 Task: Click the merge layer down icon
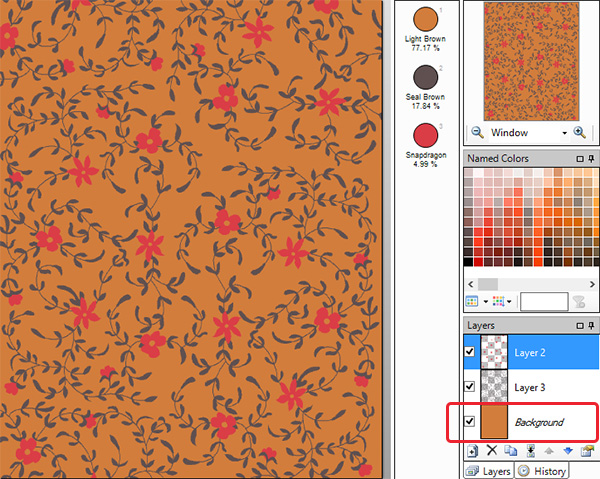coord(530,452)
